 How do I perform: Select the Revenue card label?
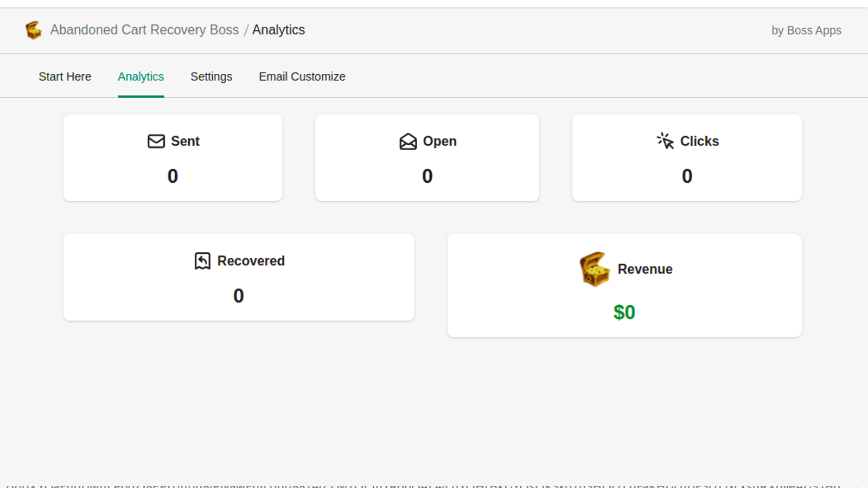pos(645,269)
